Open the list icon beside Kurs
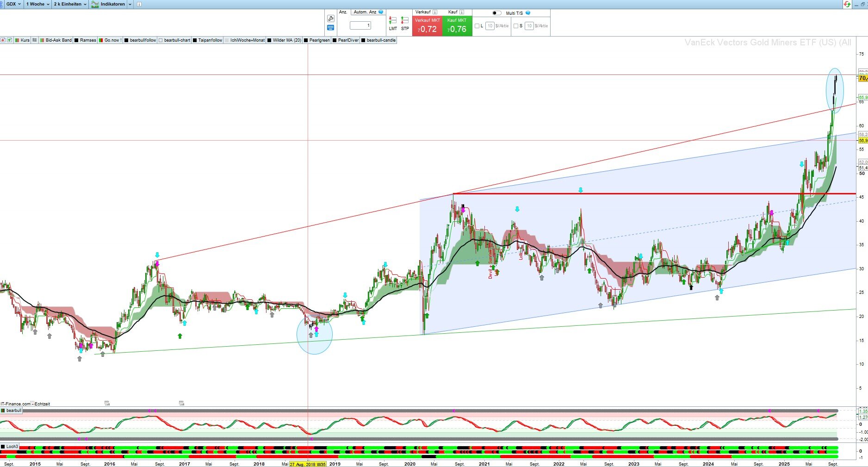This screenshot has width=868, height=467. tap(35, 40)
